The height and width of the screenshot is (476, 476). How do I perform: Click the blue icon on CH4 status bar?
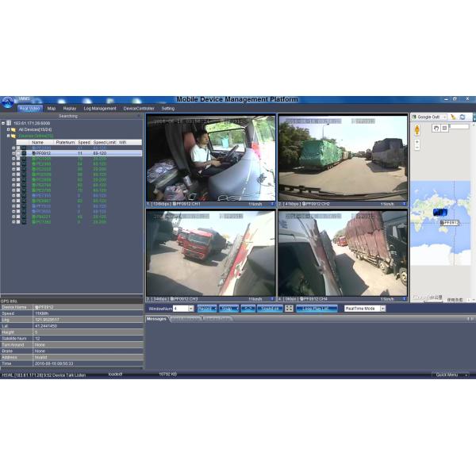tap(405, 299)
